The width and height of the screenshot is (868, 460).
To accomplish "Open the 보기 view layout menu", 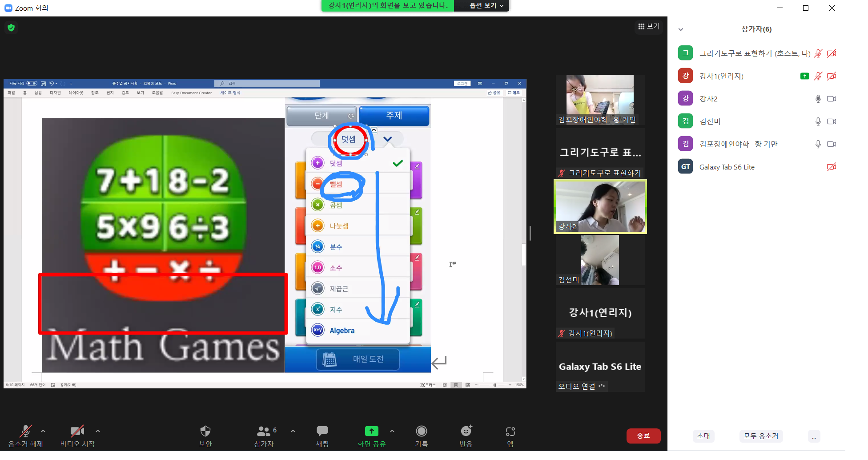I will pyautogui.click(x=649, y=26).
